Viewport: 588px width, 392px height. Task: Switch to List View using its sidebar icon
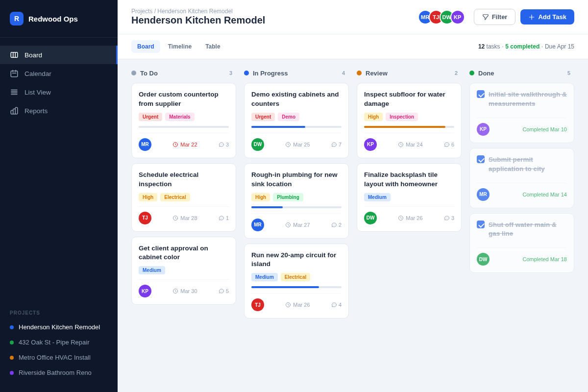(x=15, y=92)
